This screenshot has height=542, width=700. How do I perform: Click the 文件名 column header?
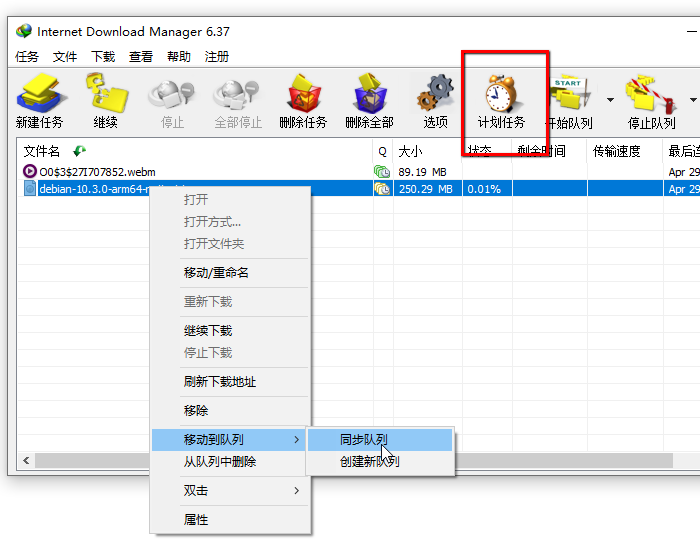coord(195,151)
